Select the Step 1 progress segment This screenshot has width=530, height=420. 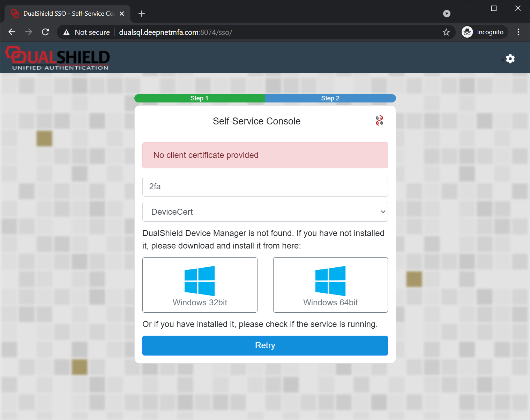[x=200, y=98]
